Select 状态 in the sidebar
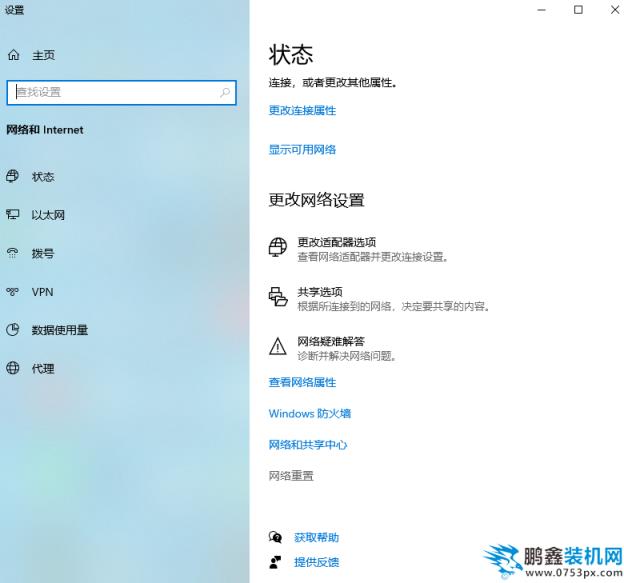The width and height of the screenshot is (624, 583). 43,177
